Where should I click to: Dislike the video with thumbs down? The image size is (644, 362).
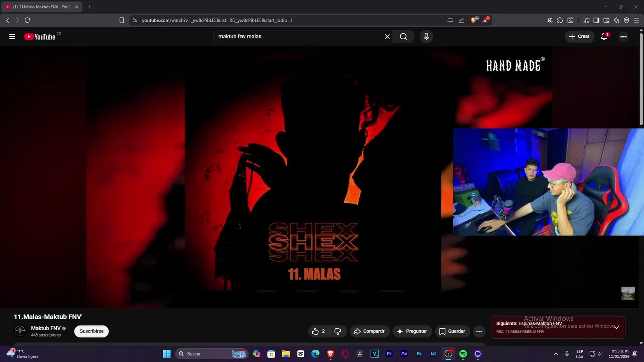pos(338,331)
